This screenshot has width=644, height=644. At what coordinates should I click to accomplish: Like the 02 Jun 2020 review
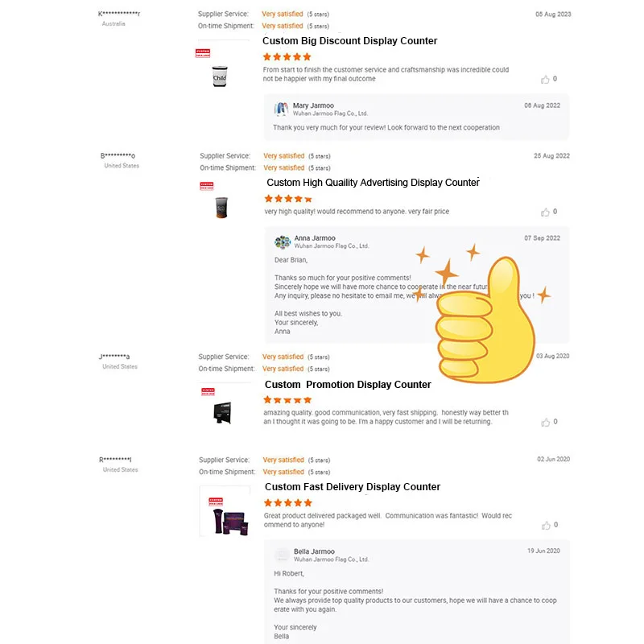[x=545, y=525]
